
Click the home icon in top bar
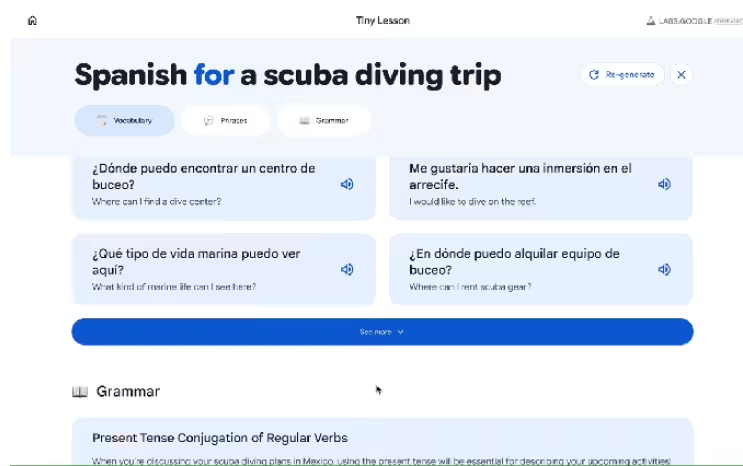[32, 20]
